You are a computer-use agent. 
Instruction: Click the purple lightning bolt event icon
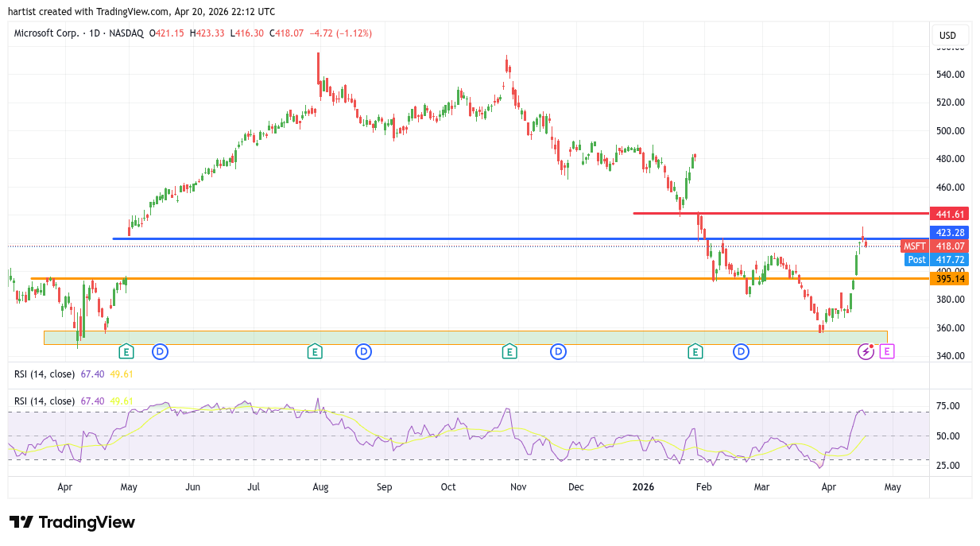tap(866, 351)
